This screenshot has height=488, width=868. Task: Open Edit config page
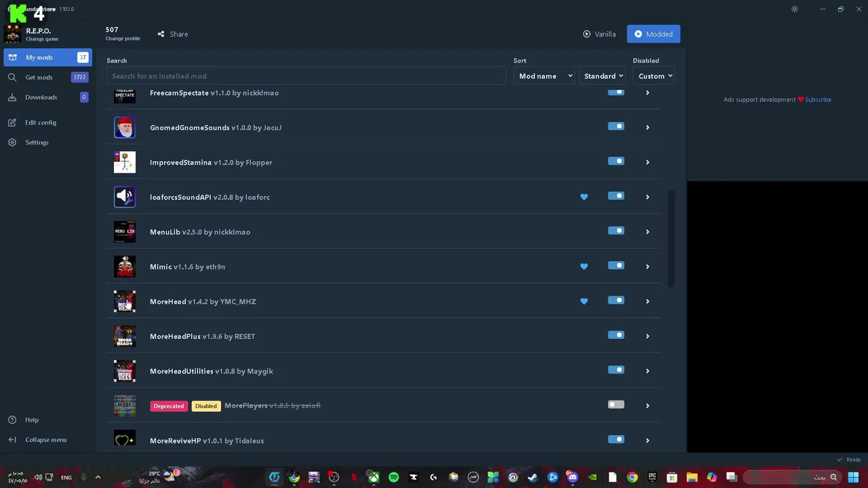tap(41, 123)
